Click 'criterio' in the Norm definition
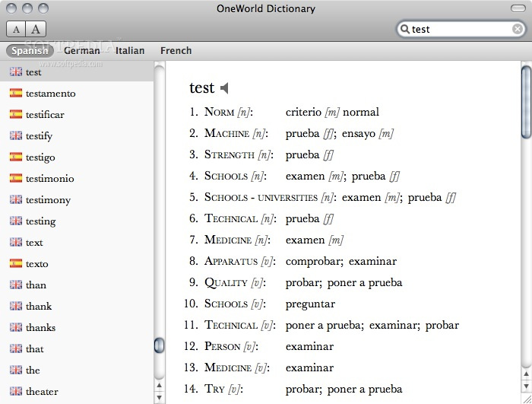The height and width of the screenshot is (404, 532). tap(303, 112)
